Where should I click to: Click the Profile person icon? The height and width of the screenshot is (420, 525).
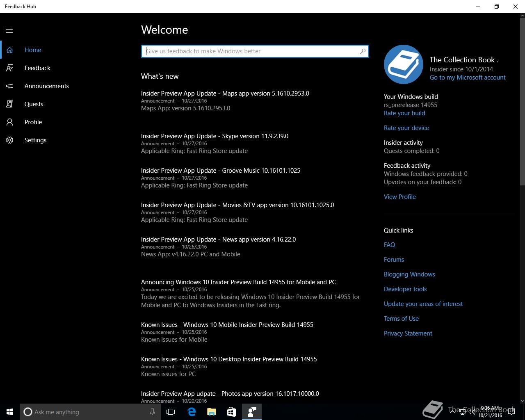(9, 122)
